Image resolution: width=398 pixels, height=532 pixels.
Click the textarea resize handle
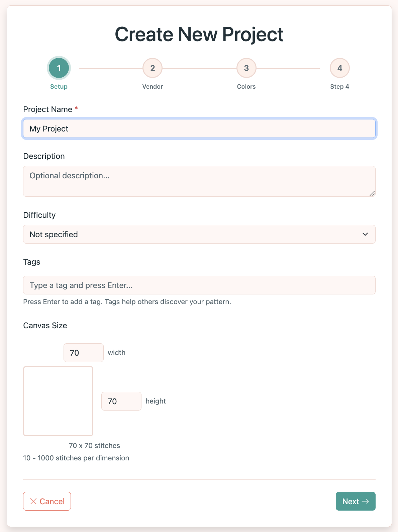pos(372,193)
